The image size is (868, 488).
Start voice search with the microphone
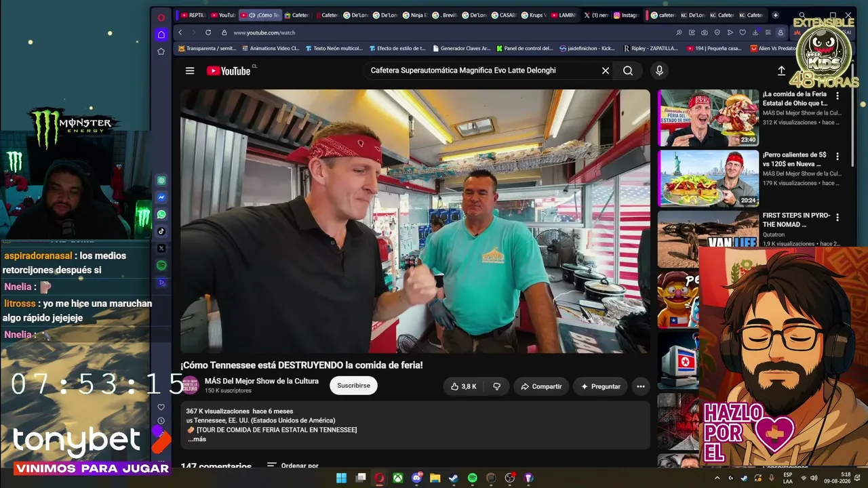tap(659, 70)
